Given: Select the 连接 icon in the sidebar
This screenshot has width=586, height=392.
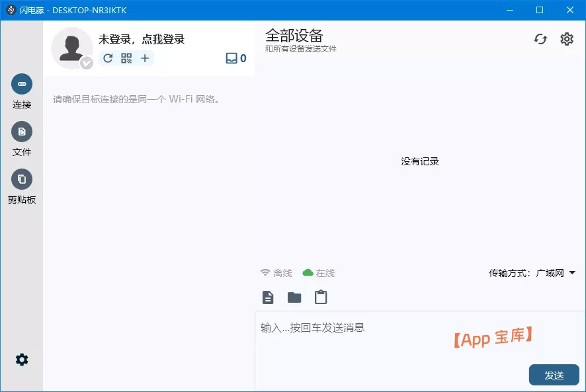Looking at the screenshot, I should coord(22,85).
